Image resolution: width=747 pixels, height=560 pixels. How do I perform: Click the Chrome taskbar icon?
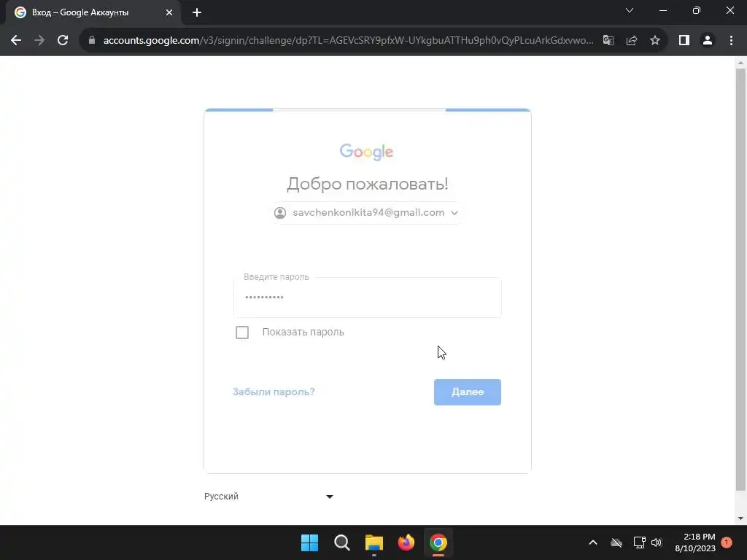[x=438, y=542]
